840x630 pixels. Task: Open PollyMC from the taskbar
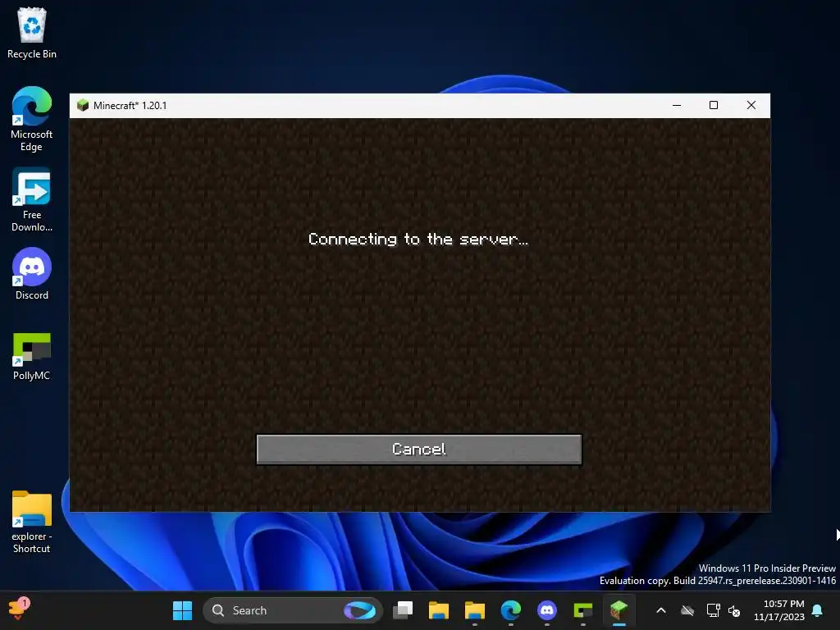point(583,610)
